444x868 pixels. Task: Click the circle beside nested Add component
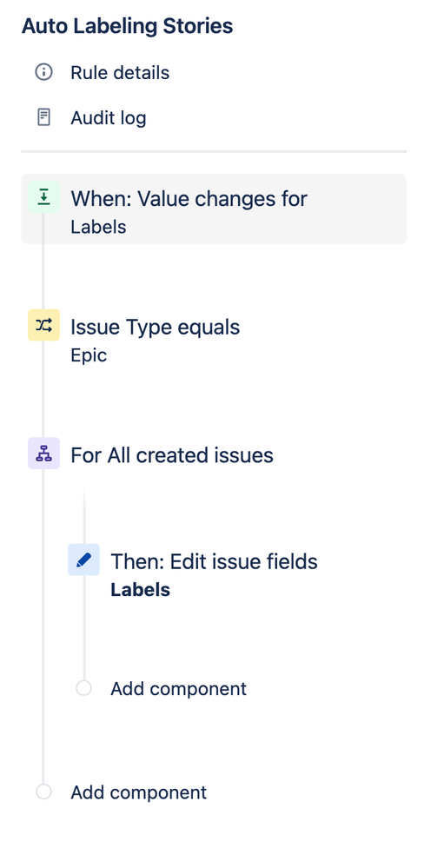(83, 688)
